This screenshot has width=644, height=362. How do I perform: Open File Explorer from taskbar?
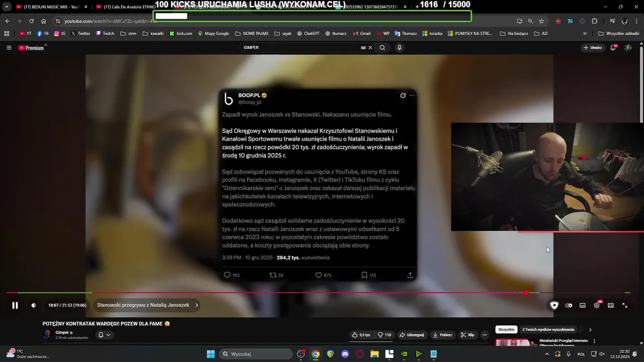(x=374, y=354)
